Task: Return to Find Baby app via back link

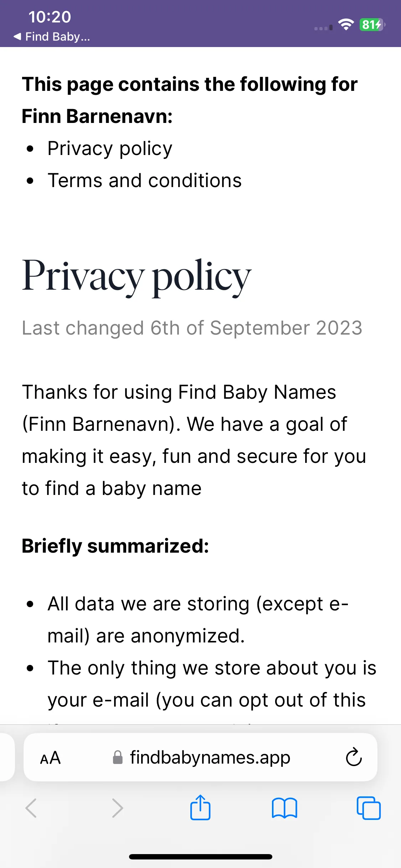Action: point(52,36)
